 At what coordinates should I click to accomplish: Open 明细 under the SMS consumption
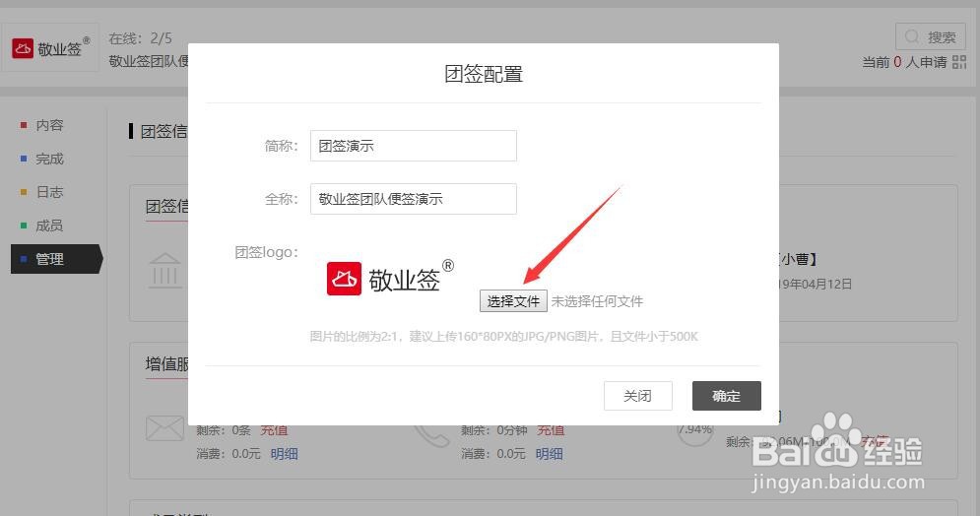[284, 454]
